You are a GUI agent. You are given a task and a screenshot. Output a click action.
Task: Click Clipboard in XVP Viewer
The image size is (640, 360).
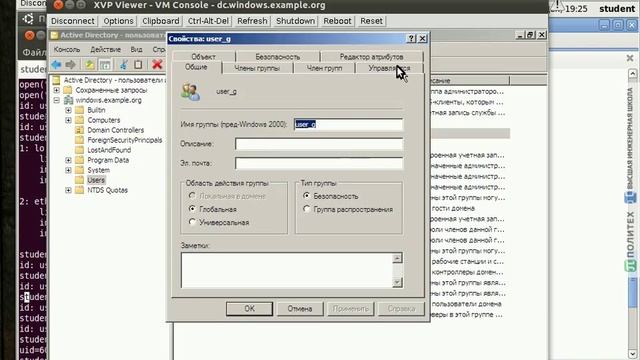point(161,21)
